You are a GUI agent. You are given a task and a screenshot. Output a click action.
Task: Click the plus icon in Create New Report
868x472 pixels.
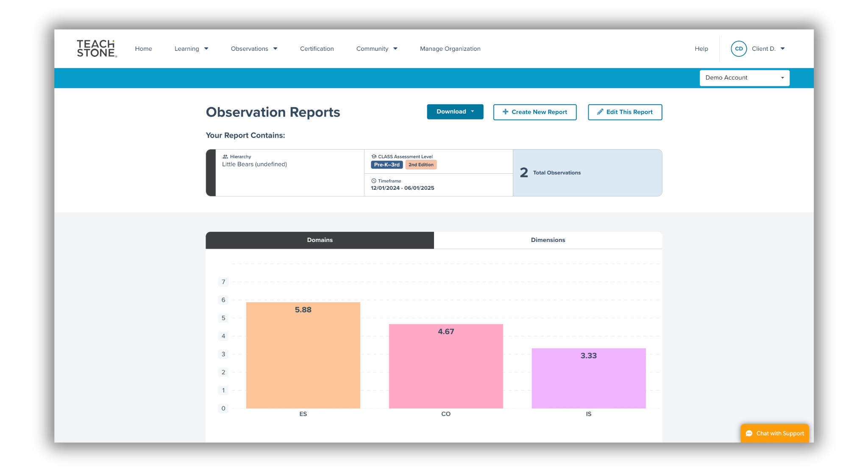[505, 112]
